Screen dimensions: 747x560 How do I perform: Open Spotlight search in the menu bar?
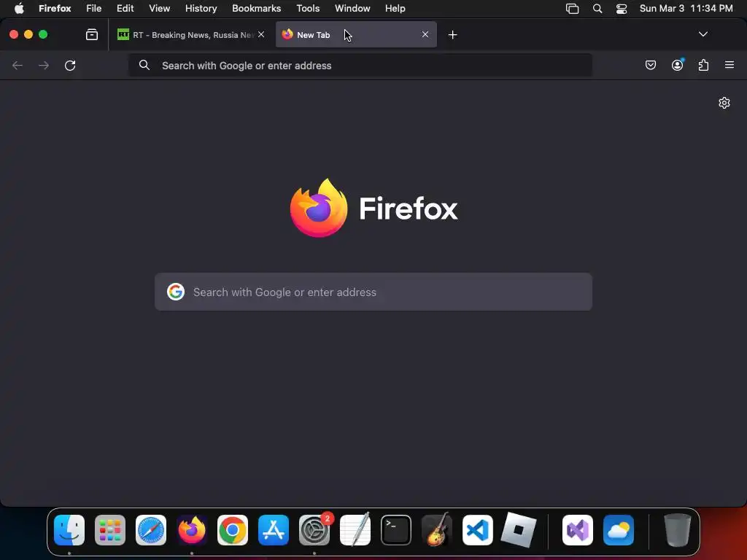(x=597, y=8)
